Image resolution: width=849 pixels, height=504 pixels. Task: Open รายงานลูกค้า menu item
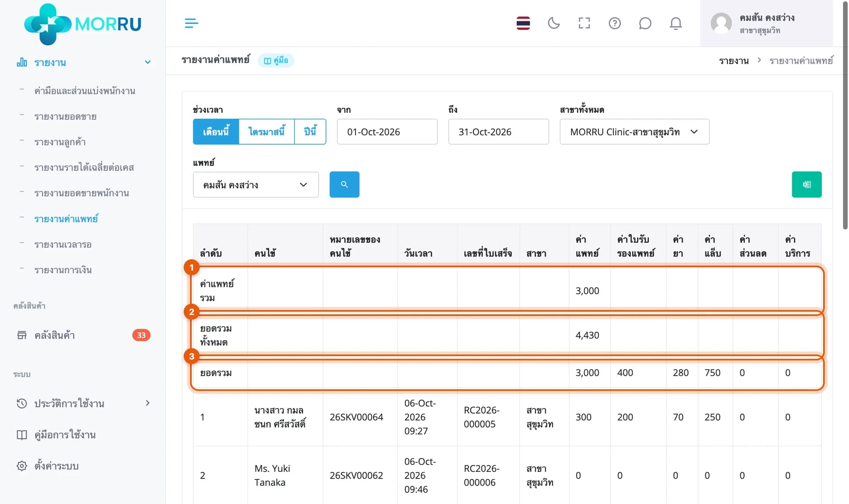pyautogui.click(x=60, y=142)
